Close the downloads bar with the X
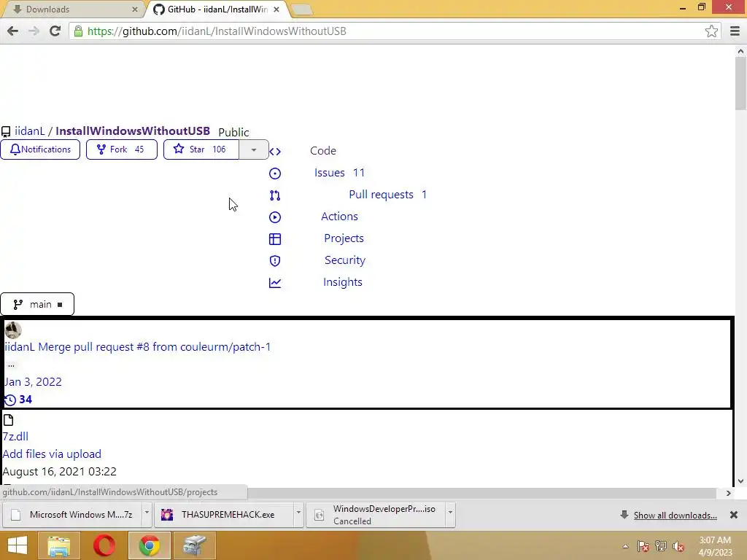Screen dimensions: 747x560 (734, 515)
